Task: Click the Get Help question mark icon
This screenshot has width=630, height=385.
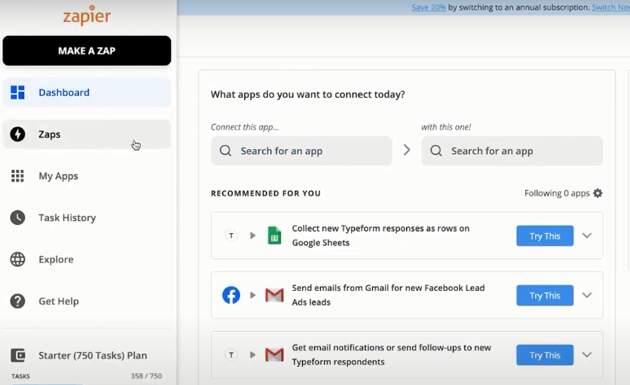Action: pos(18,301)
